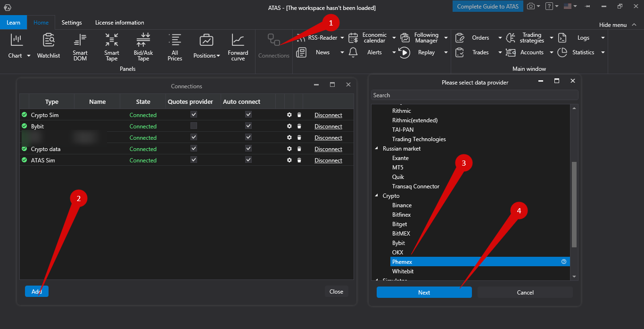Click Cancel in data provider dialog
Screen dimensions: 644x329
pos(525,292)
